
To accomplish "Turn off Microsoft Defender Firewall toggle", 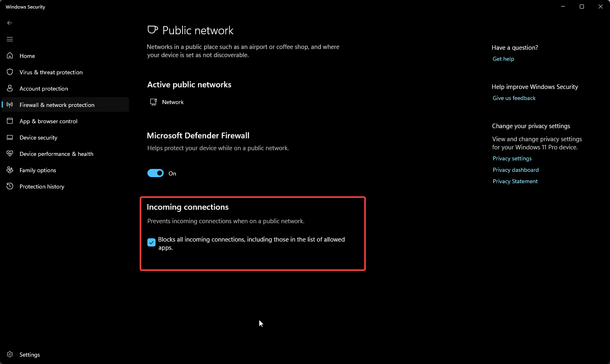I will coord(156,173).
